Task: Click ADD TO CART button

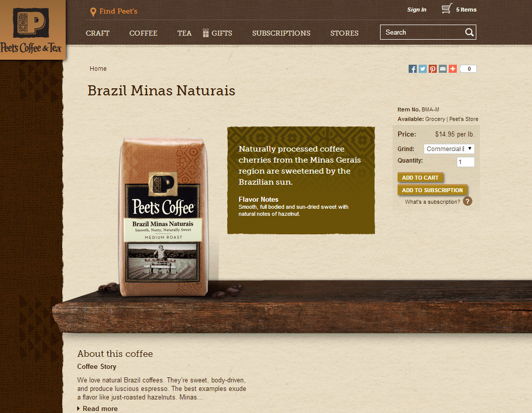Action: click(x=420, y=178)
